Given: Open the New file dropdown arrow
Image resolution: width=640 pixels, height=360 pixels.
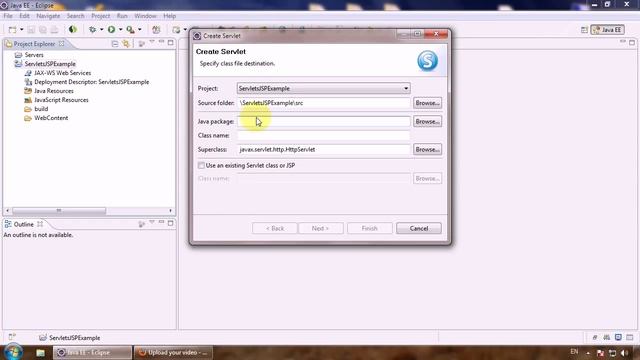Looking at the screenshot, I should pos(22,30).
